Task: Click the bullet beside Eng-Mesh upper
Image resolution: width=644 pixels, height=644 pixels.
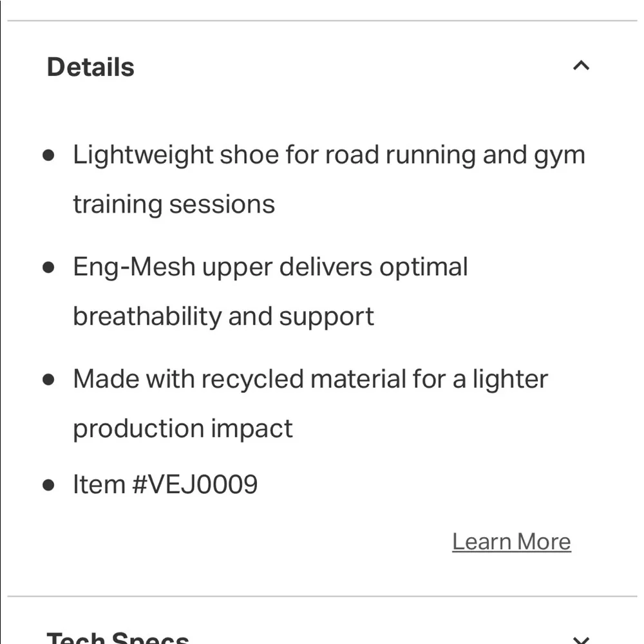Action: pos(49,267)
